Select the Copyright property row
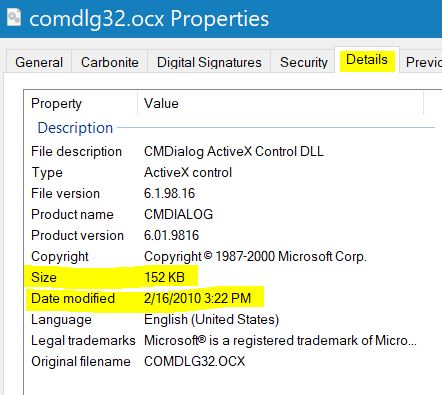This screenshot has width=442, height=395. pos(230,257)
